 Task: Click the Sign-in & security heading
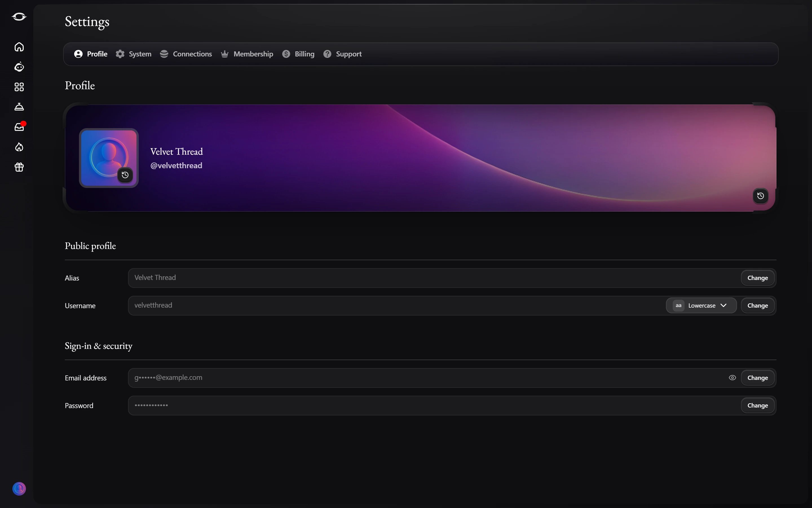[98, 346]
